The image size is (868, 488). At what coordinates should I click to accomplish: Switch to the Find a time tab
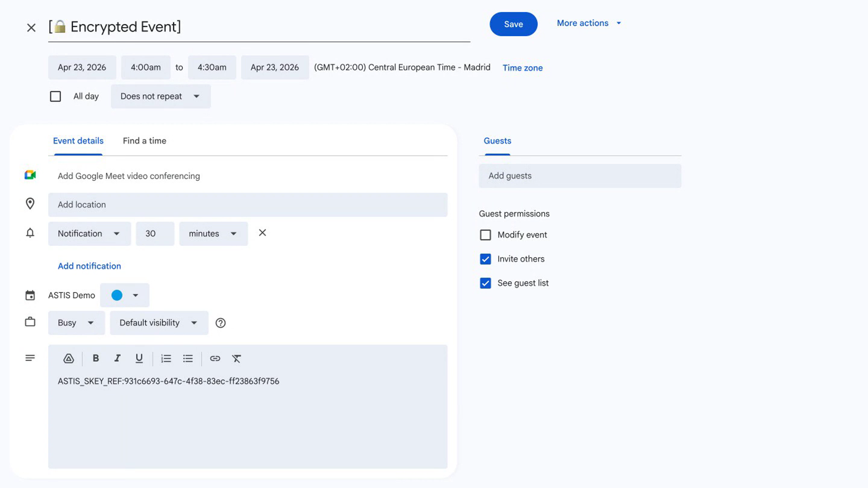(x=145, y=141)
